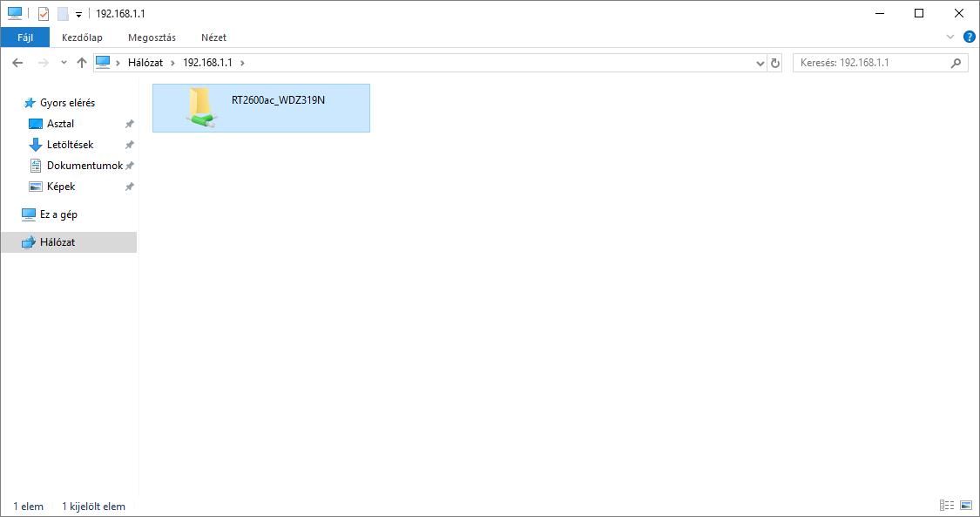This screenshot has height=517, width=980.
Task: Go up one level with up arrow
Action: (x=81, y=63)
